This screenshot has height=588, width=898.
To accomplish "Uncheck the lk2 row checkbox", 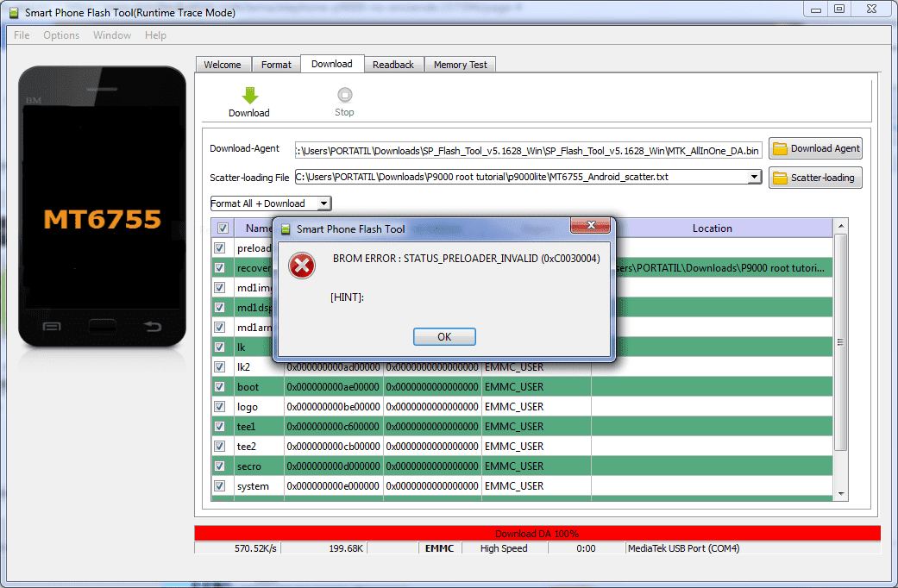I will coord(219,367).
